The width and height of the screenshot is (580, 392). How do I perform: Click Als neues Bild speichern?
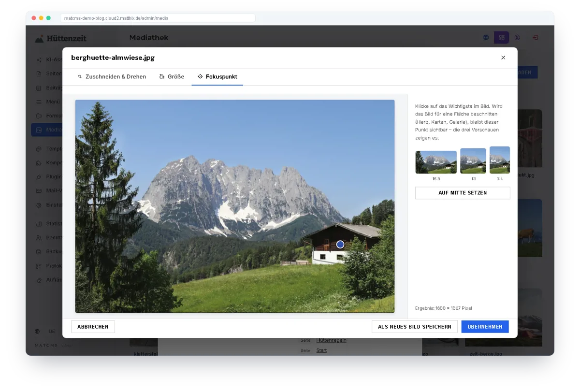(415, 327)
